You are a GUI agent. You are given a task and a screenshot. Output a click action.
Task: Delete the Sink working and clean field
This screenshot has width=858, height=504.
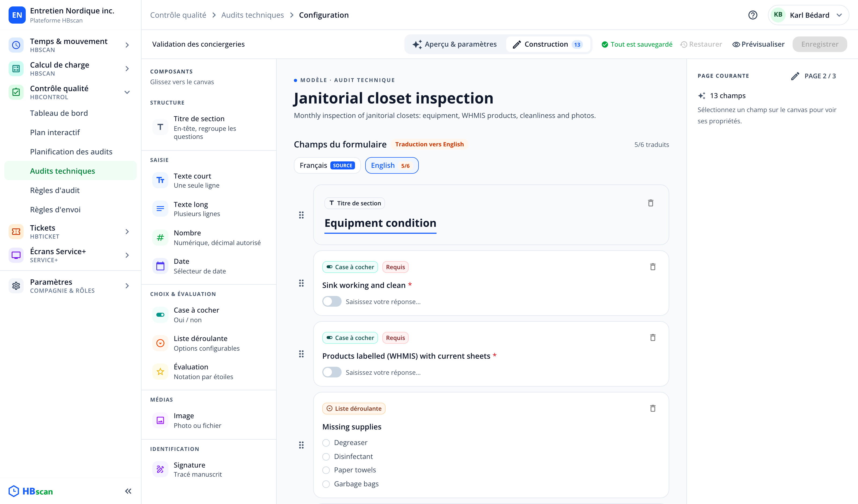point(653,267)
